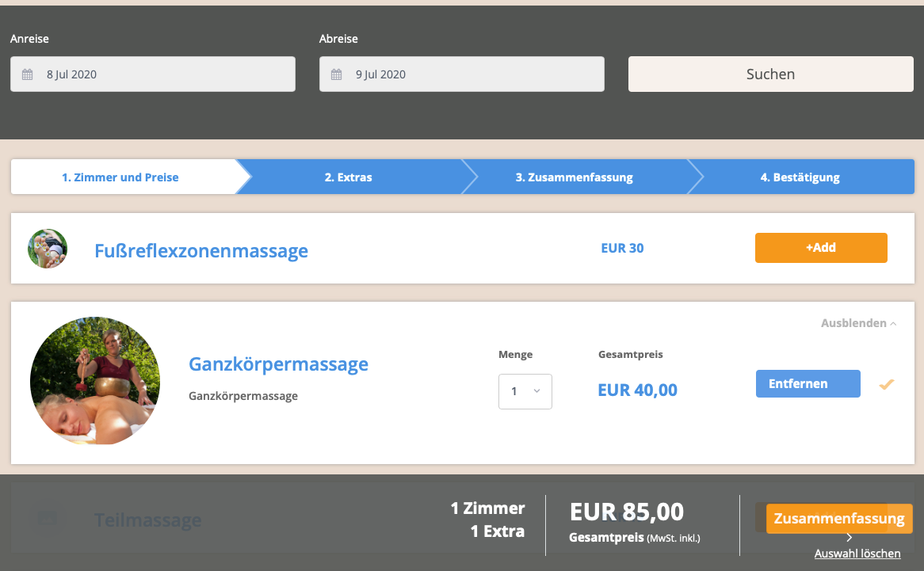This screenshot has width=924, height=571.
Task: Add Fußreflexzonenmassage with the +Add button
Action: coord(820,248)
